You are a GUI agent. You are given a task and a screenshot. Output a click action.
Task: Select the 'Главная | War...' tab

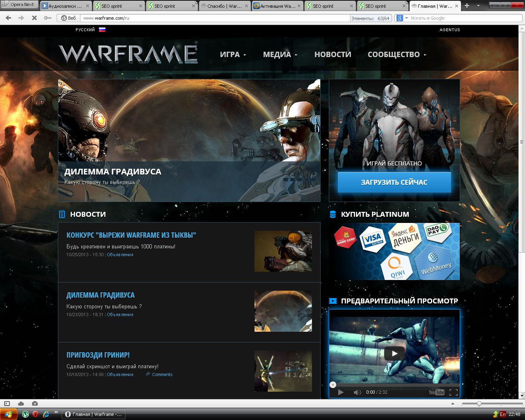[x=435, y=6]
